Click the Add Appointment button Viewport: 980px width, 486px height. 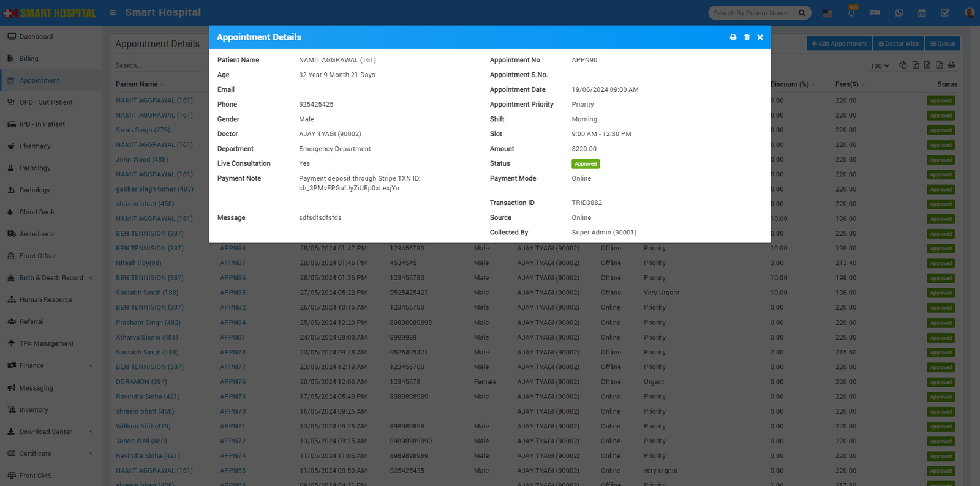tap(839, 43)
